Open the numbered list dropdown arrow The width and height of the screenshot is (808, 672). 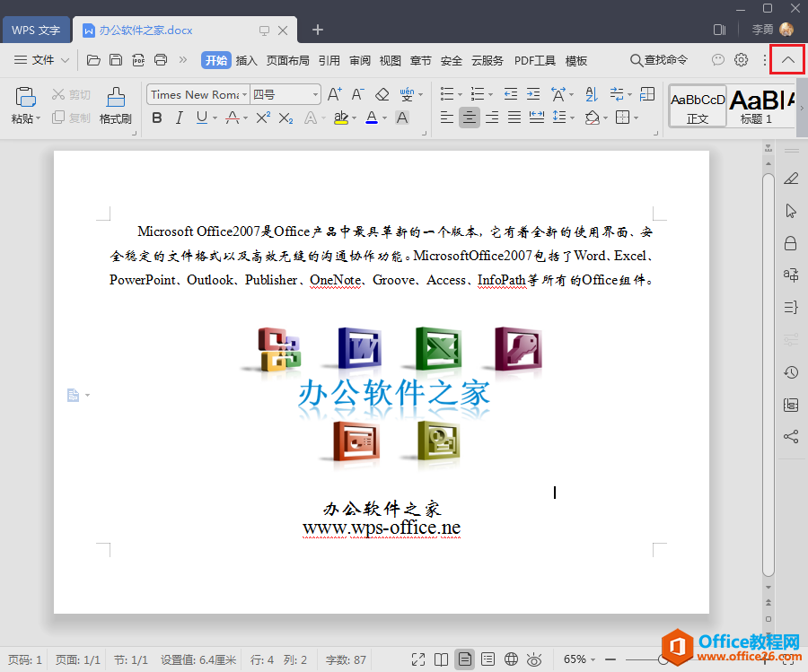[x=490, y=95]
